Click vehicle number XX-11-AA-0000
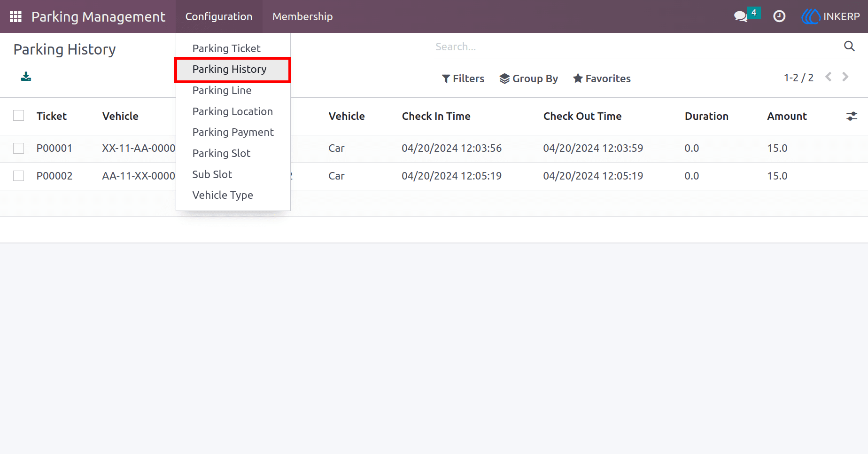The image size is (868, 454). point(139,149)
